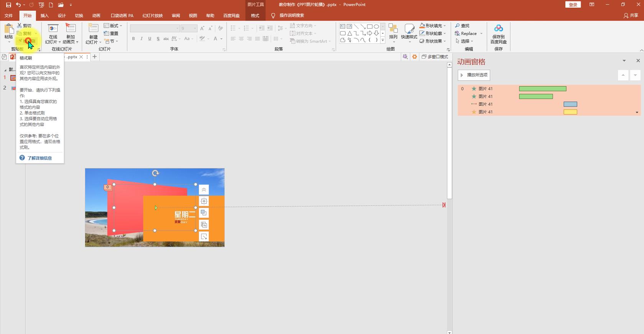Click the save icon in quick access toolbar
Viewport: 644px width, 334px height.
click(x=8, y=5)
